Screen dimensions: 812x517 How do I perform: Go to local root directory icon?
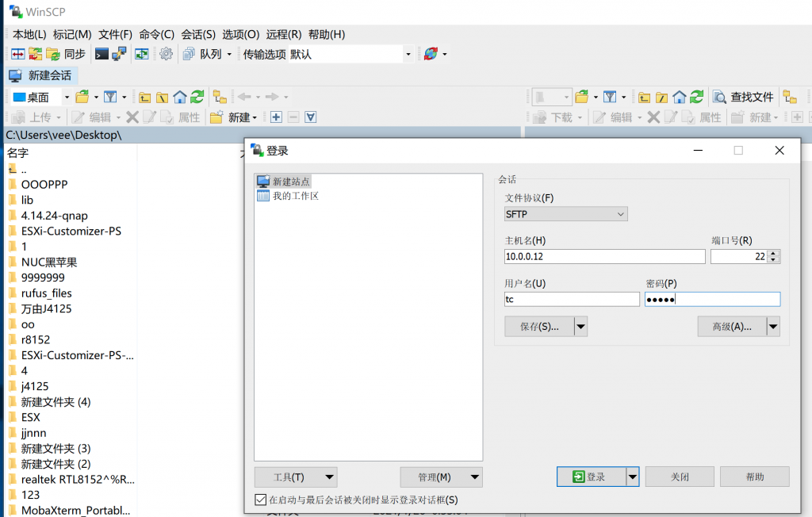162,97
